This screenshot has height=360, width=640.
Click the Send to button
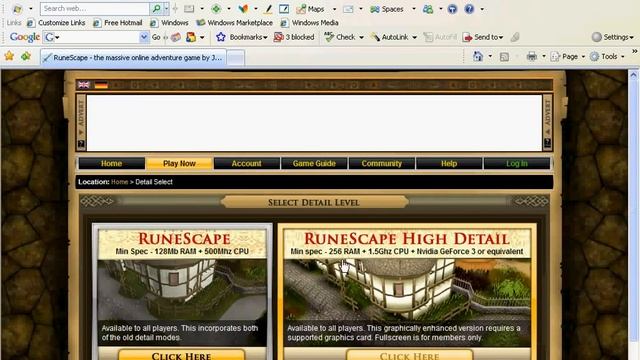[483, 37]
